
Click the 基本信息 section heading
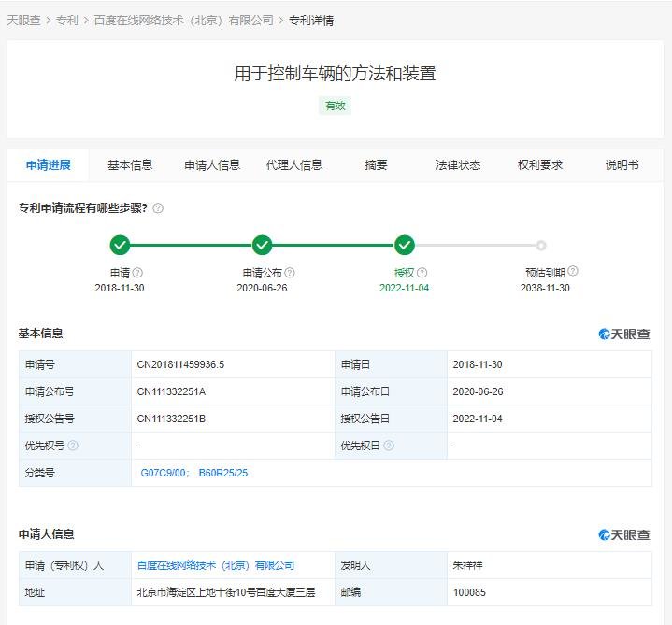tap(41, 334)
